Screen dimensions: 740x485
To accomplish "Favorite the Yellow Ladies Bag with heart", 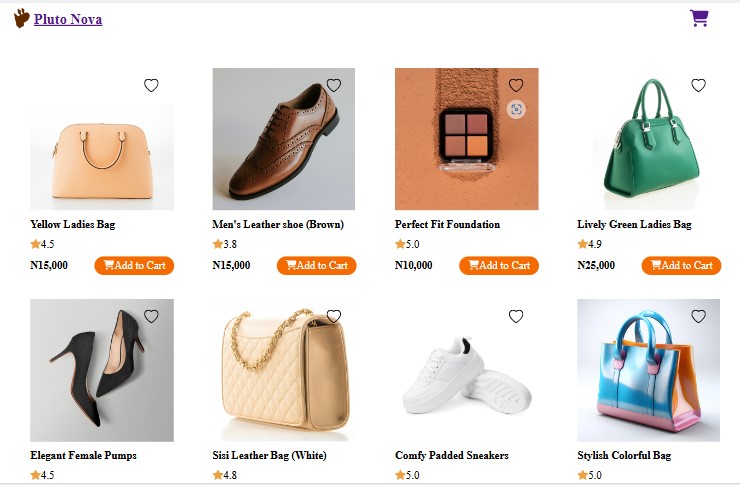I will (151, 86).
